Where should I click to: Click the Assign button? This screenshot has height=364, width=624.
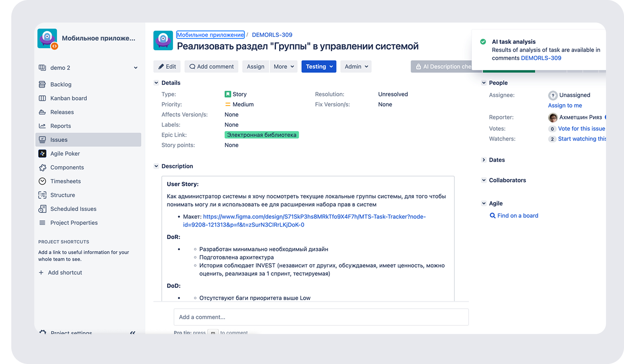click(x=255, y=66)
